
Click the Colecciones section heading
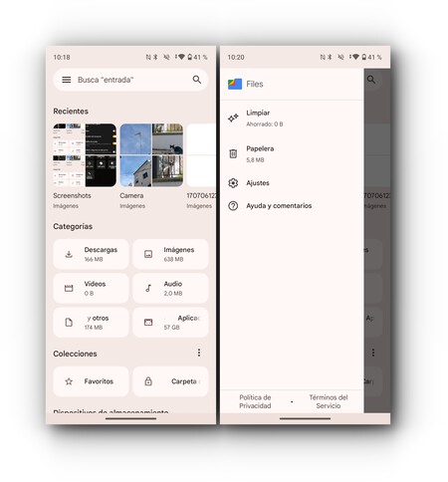point(75,354)
